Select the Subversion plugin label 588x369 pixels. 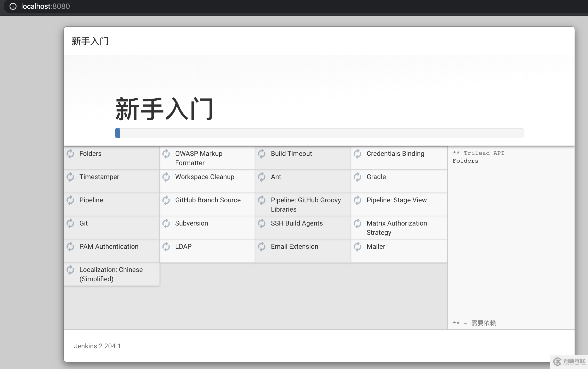[x=192, y=223]
